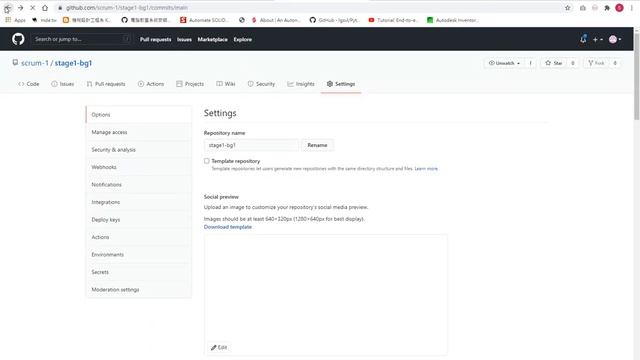Open Integrations settings
The image size is (640, 360).
[138, 202]
